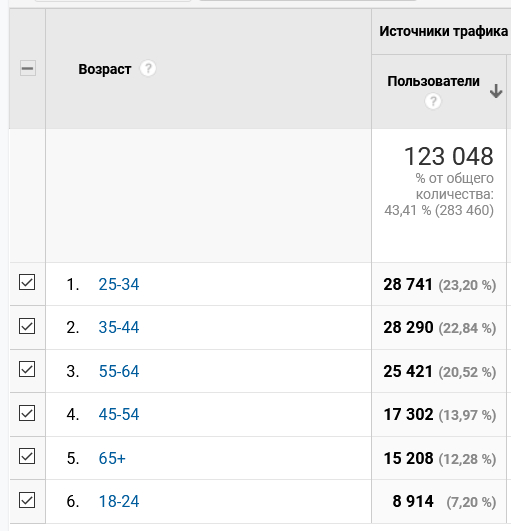Open the 35-44 age group link
Screen dimensions: 511x531
click(x=119, y=327)
